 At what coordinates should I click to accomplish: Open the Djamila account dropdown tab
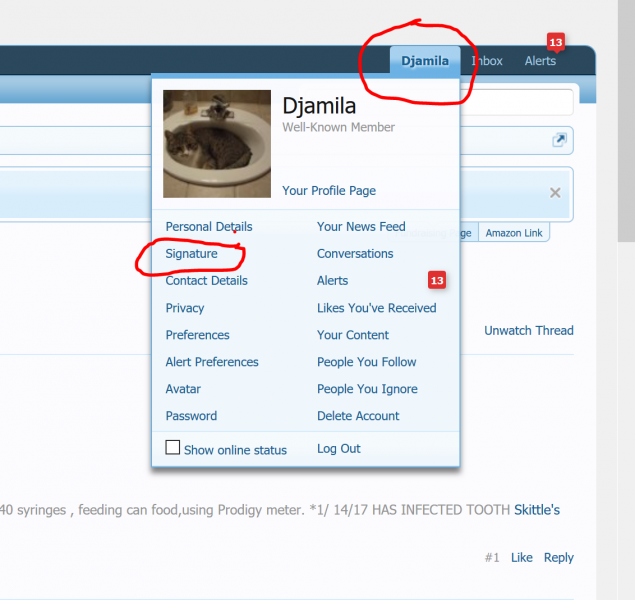click(425, 61)
